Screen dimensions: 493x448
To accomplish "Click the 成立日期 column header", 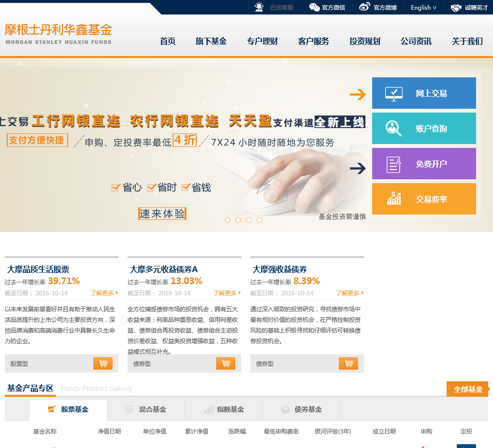I will click(x=384, y=432).
